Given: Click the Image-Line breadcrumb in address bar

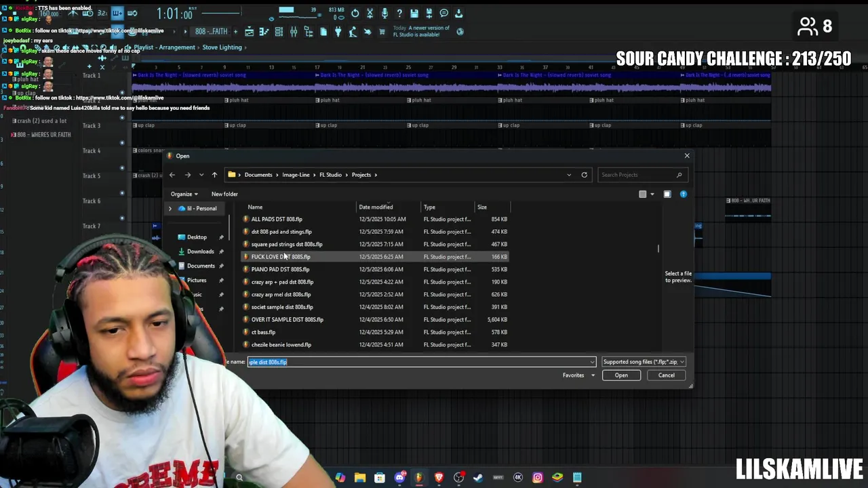Looking at the screenshot, I should coord(296,175).
